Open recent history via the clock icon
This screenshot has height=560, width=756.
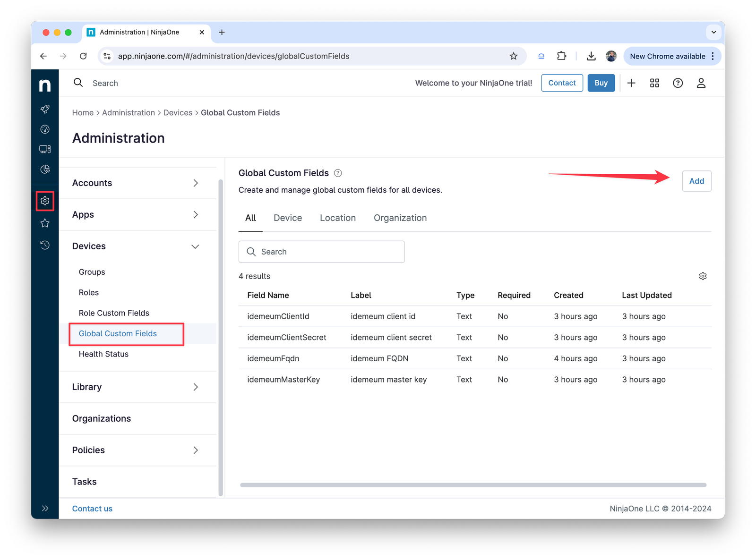click(x=45, y=245)
